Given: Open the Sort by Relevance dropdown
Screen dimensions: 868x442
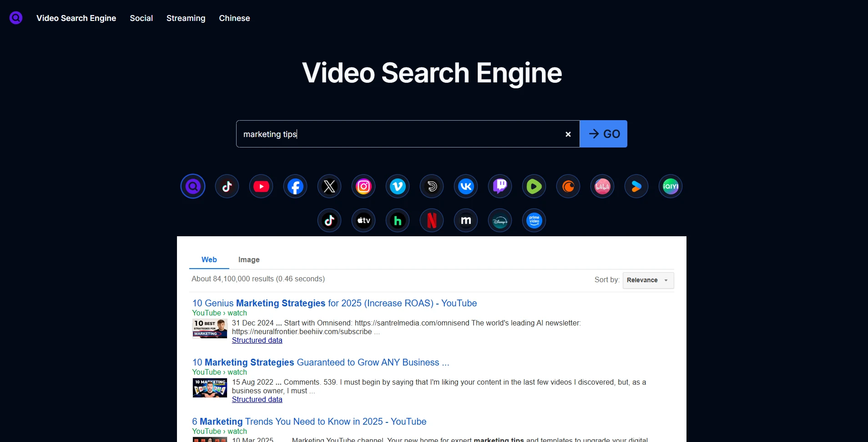Looking at the screenshot, I should 648,280.
